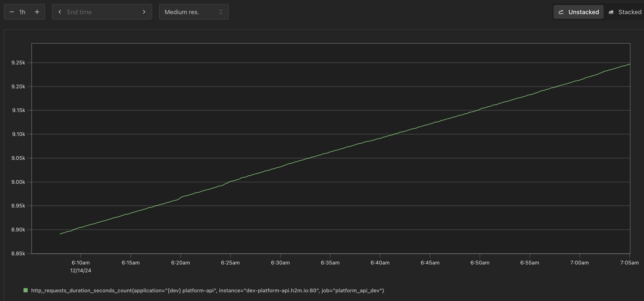Click the 6:10am 12/14/24 axis label
This screenshot has height=301, width=644.
[80, 266]
